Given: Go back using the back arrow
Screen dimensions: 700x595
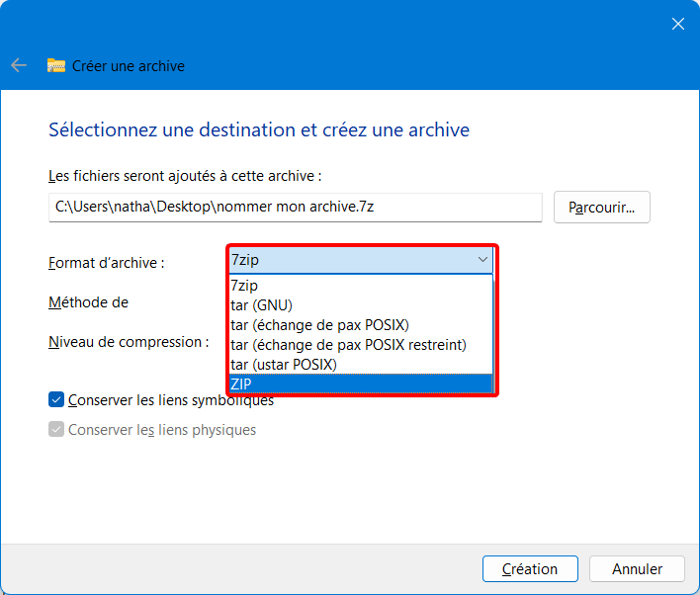Looking at the screenshot, I should click(19, 65).
